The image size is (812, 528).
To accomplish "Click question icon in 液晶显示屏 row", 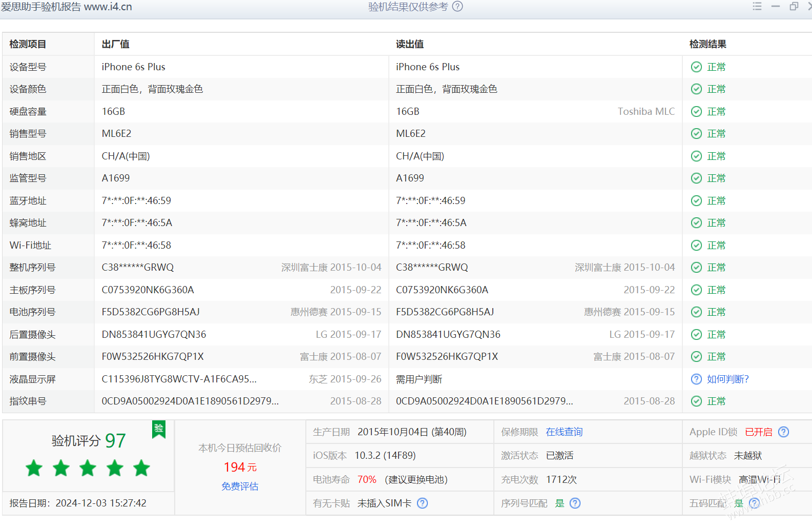I will click(x=696, y=379).
